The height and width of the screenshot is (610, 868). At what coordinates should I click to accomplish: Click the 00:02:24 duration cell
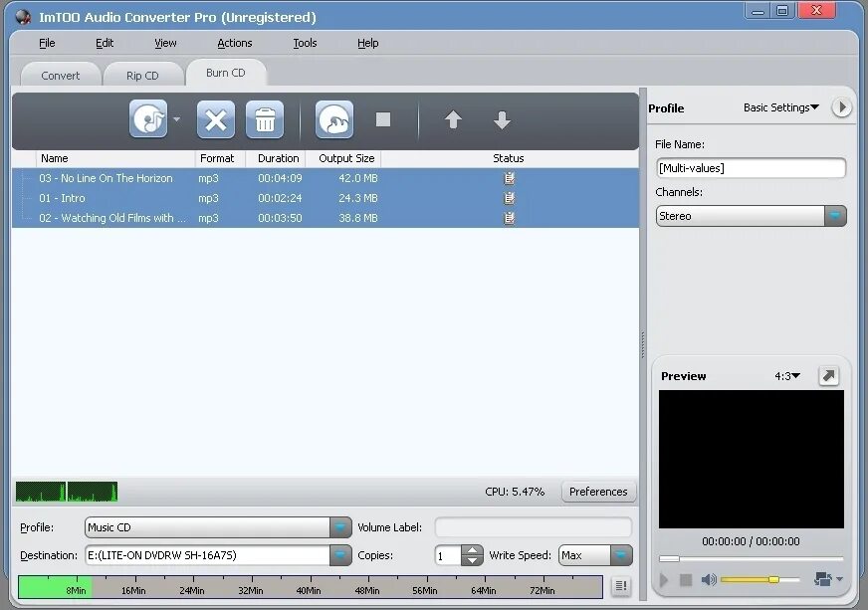click(x=280, y=198)
